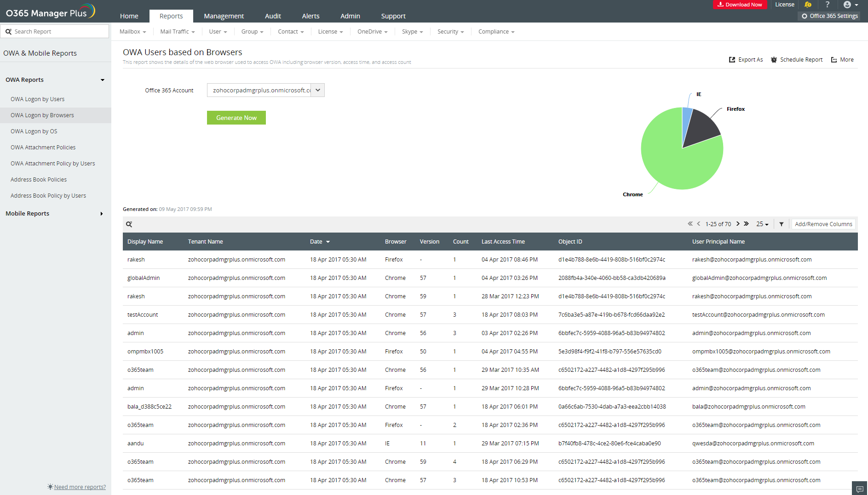
Task: Open the OneDrive reports dropdown
Action: pos(373,32)
